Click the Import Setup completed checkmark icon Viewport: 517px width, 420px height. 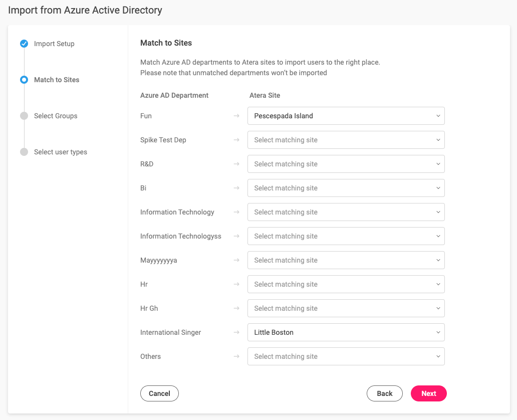click(24, 44)
